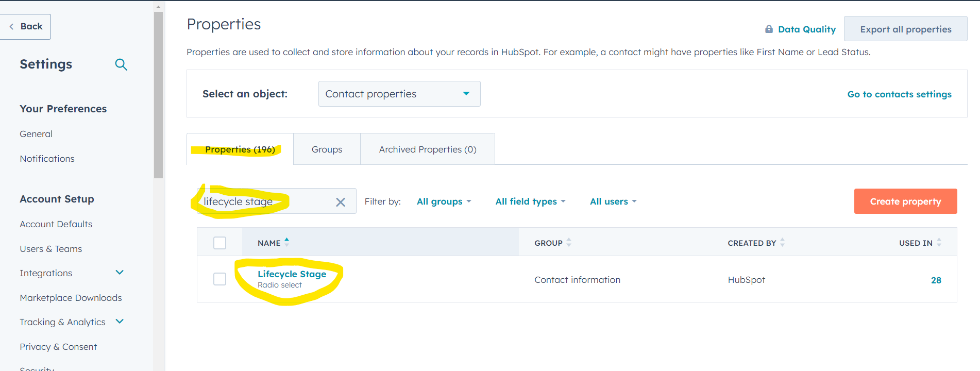
Task: Click the Back button
Action: pyautogui.click(x=25, y=27)
